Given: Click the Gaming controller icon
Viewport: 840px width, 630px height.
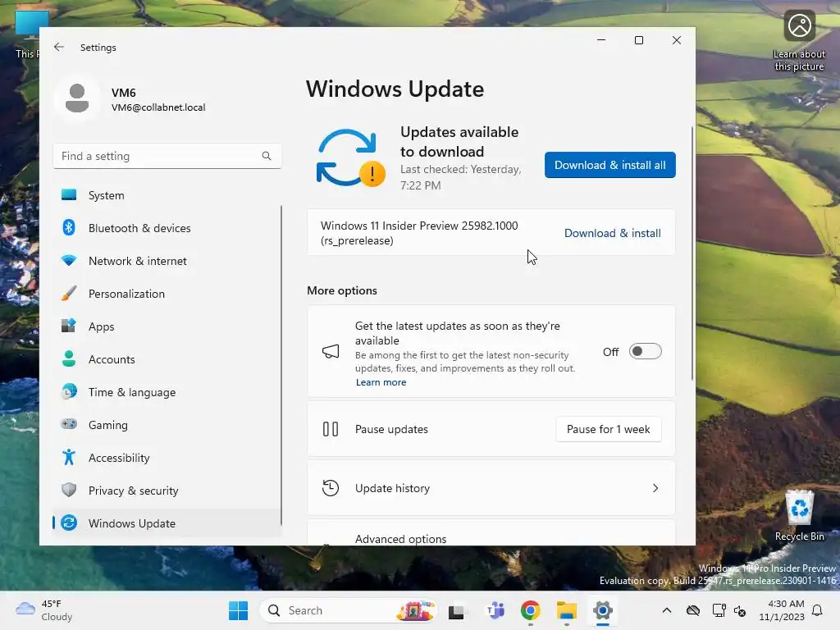Looking at the screenshot, I should click(x=69, y=424).
